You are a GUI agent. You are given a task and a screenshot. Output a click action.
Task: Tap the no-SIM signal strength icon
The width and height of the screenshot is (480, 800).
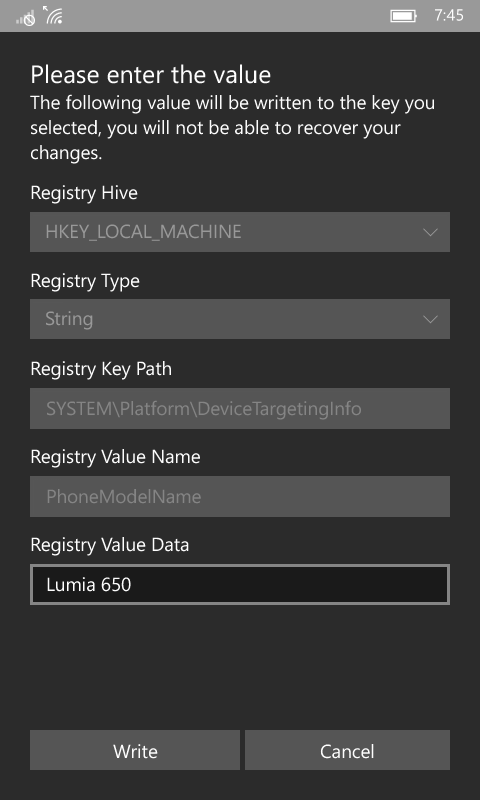(x=25, y=17)
